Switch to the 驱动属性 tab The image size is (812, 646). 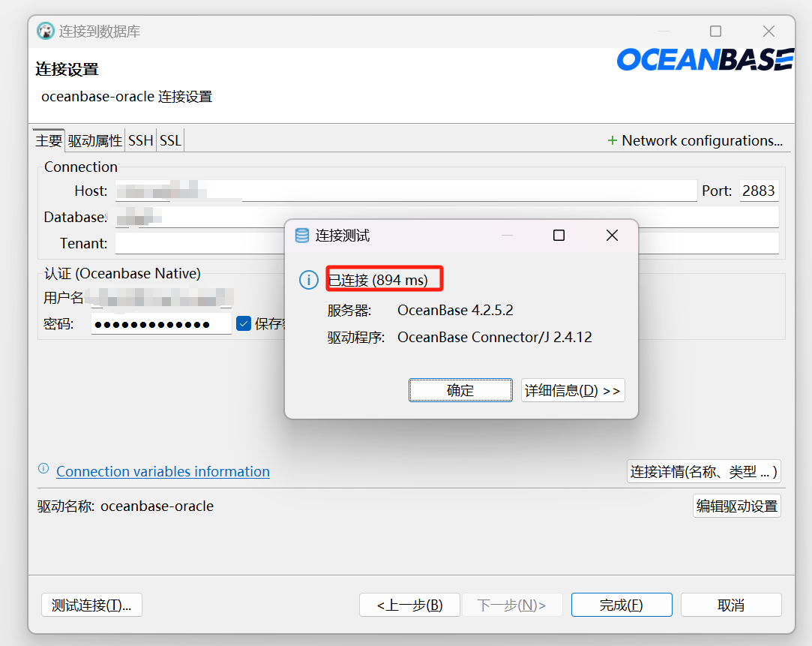[x=94, y=140]
